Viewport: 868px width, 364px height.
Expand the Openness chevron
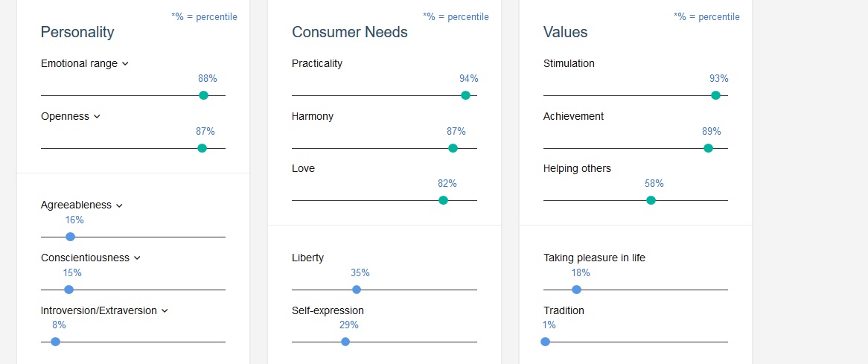pos(97,117)
